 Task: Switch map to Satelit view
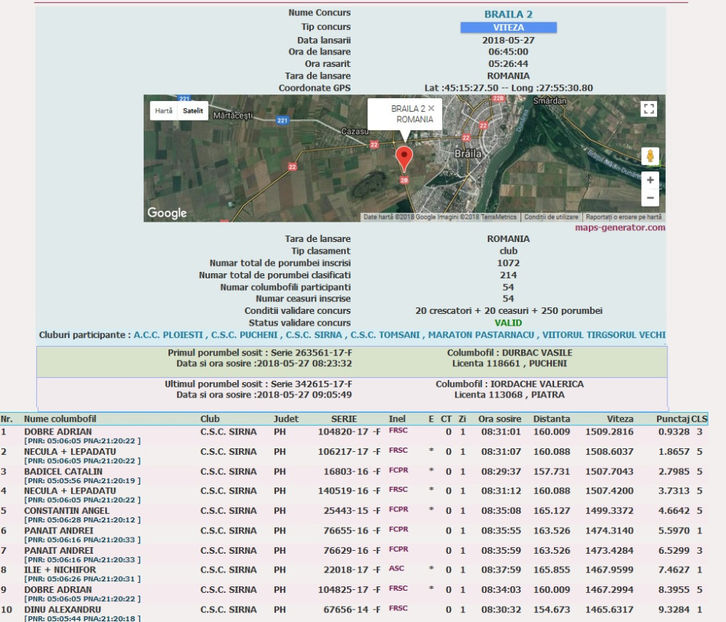pyautogui.click(x=192, y=112)
